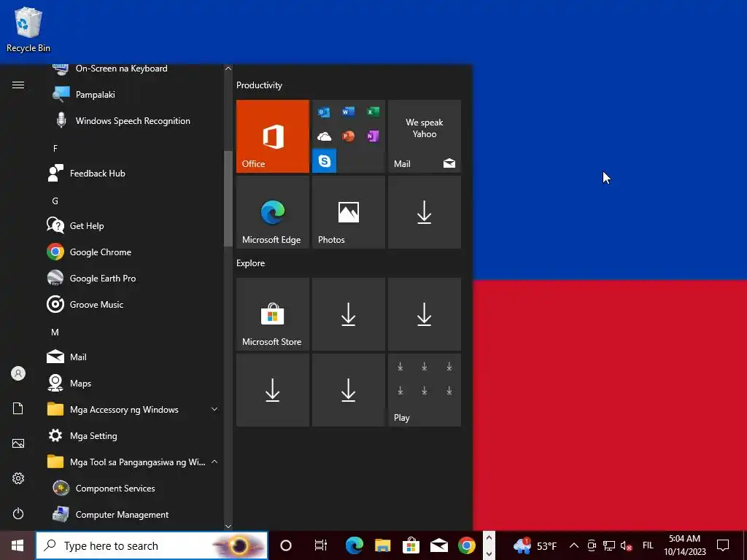
Task: Click app list scrollbar up arrow
Action: point(228,69)
